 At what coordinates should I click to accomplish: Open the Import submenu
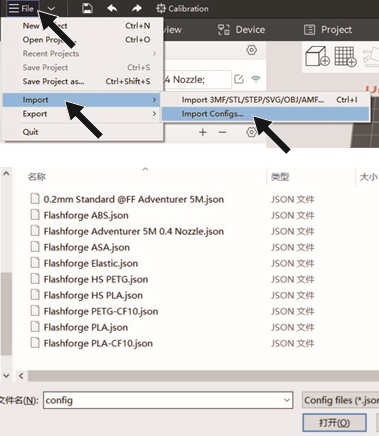pos(81,100)
